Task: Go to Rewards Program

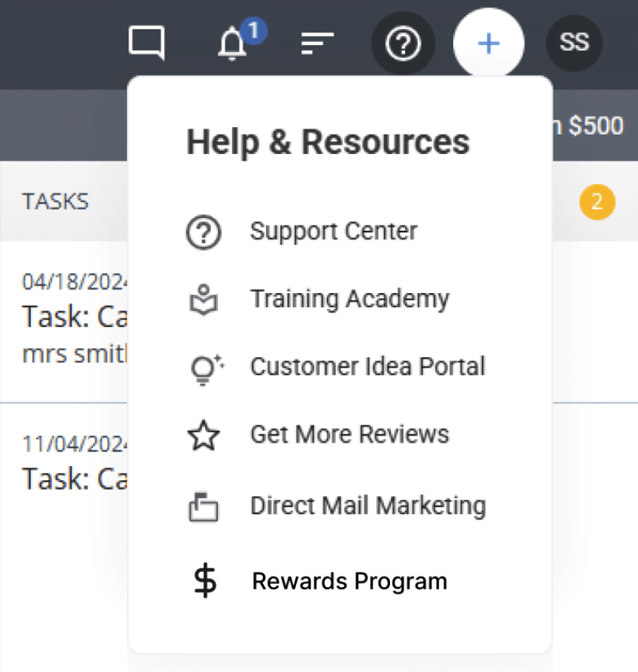Action: pyautogui.click(x=349, y=581)
